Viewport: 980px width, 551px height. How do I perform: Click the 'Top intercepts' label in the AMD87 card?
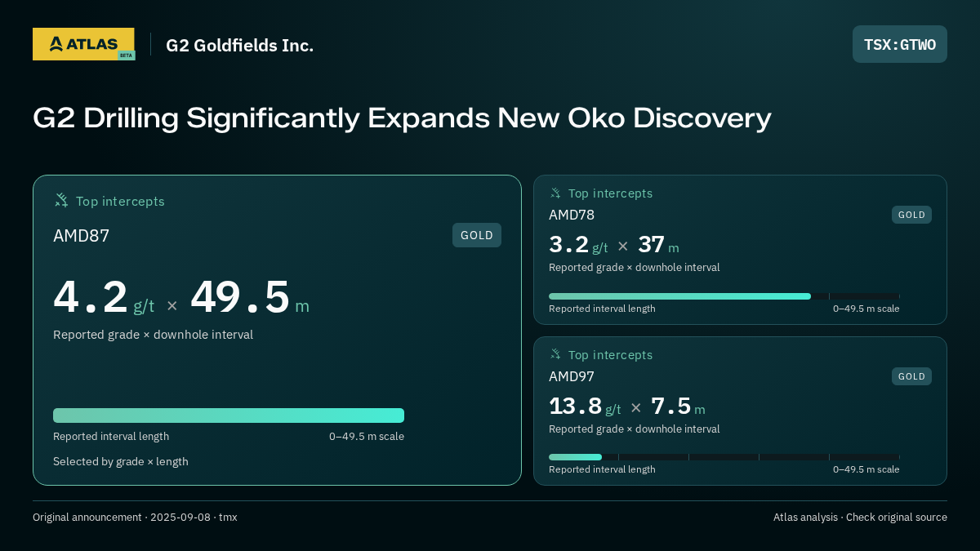click(x=120, y=201)
